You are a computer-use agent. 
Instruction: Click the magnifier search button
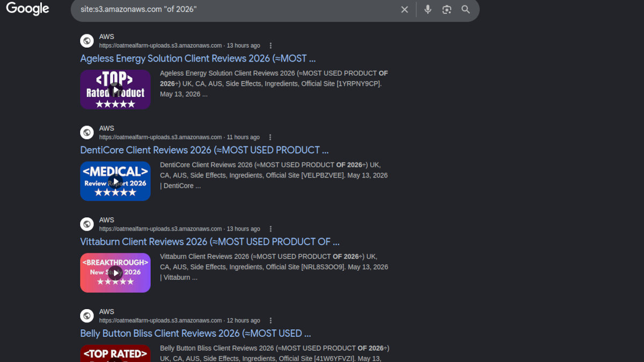click(x=465, y=10)
